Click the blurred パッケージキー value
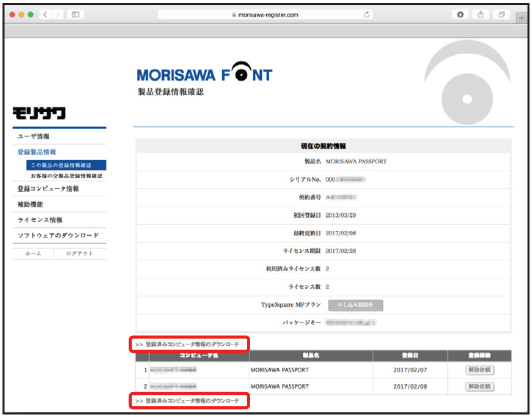The height and width of the screenshot is (417, 532). (350, 323)
